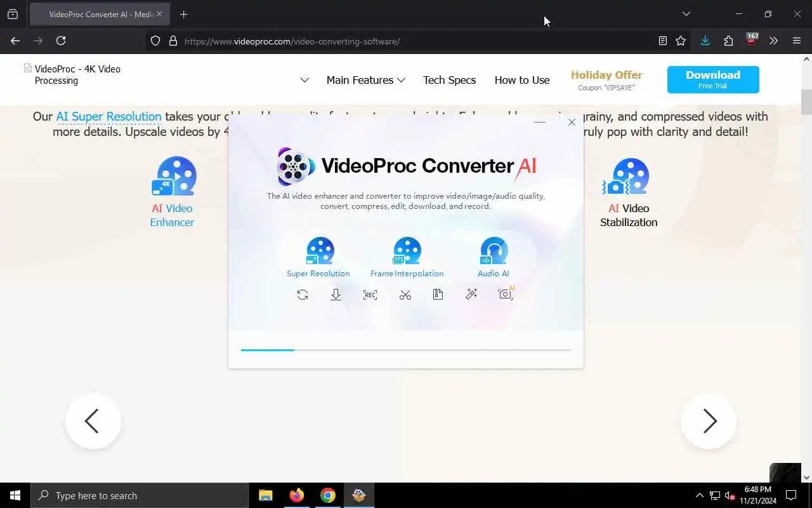Click the Windows taskbar search box
Viewport: 812px width, 508px height.
[x=140, y=495]
